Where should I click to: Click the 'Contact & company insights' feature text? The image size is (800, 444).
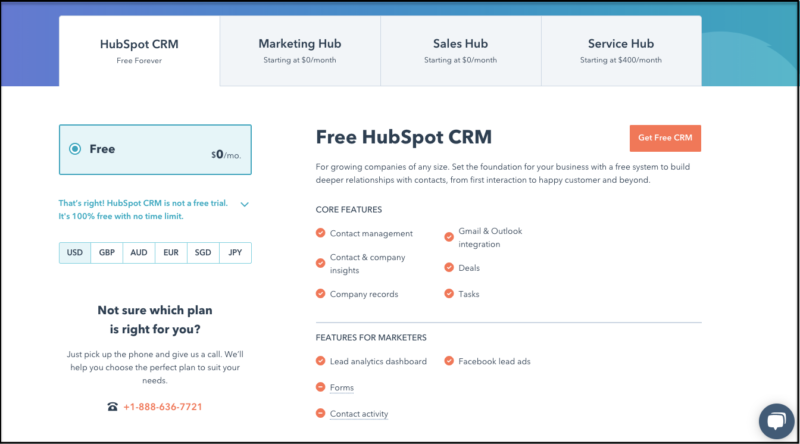tap(367, 263)
